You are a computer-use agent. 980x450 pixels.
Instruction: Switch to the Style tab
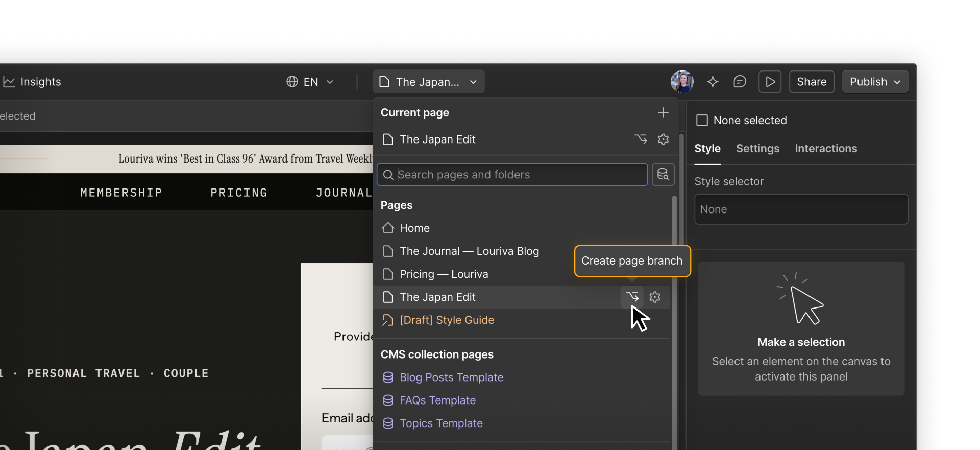(707, 149)
